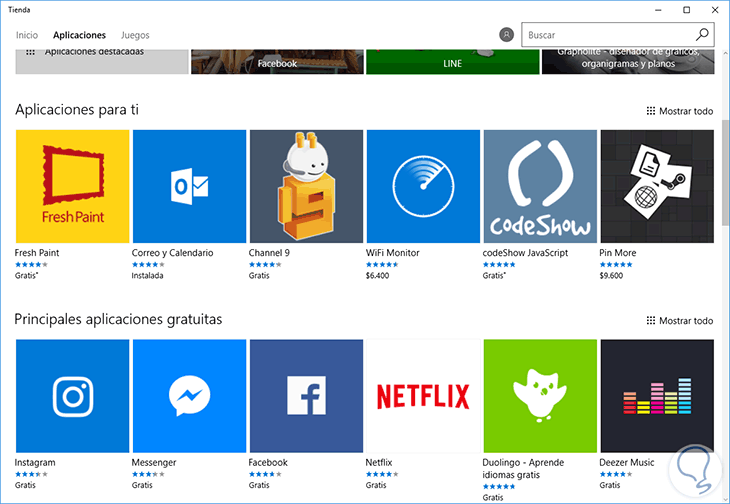Show all in Aplicaciones para ti
Image resolution: width=730 pixels, height=504 pixels.
(x=680, y=111)
